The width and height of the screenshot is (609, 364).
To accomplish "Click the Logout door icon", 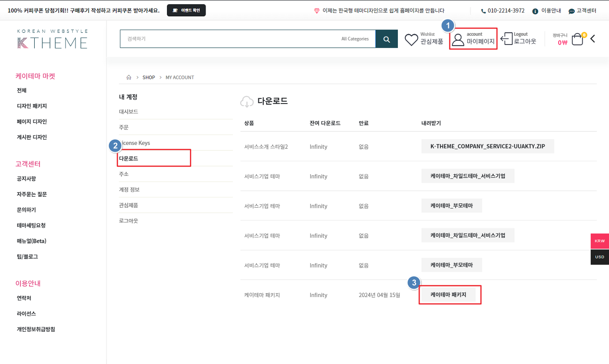I will point(506,39).
